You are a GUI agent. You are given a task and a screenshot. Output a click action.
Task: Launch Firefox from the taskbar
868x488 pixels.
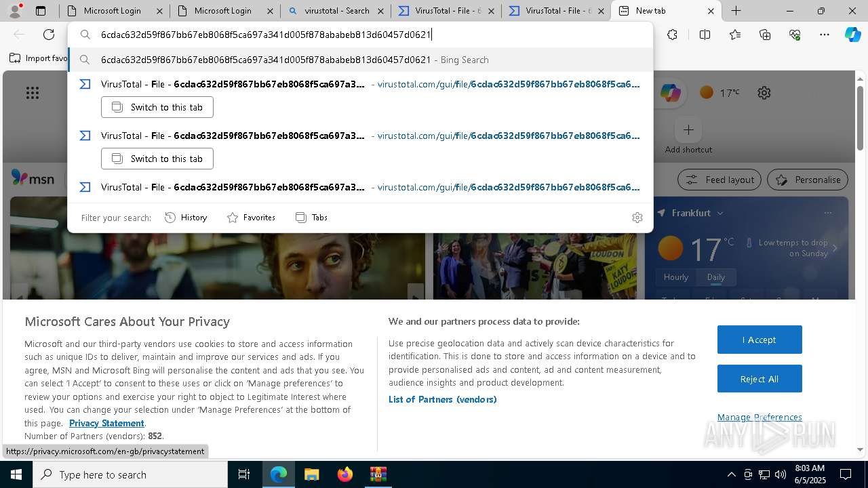(x=344, y=474)
